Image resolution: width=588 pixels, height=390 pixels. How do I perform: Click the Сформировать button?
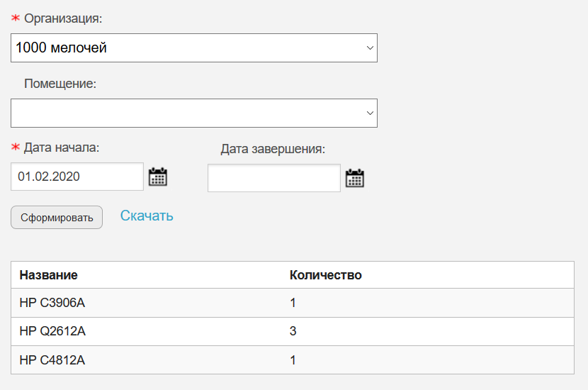[x=57, y=217]
